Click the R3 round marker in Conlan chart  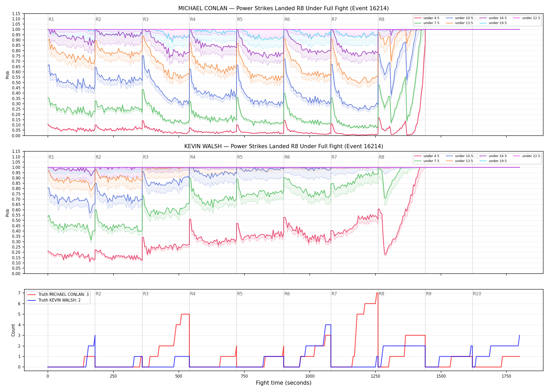pyautogui.click(x=146, y=19)
